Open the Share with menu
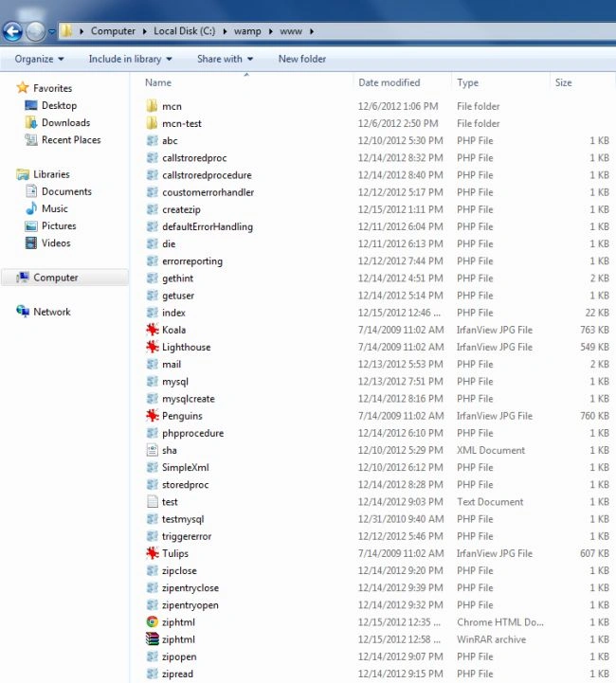This screenshot has width=616, height=683. pyautogui.click(x=225, y=59)
